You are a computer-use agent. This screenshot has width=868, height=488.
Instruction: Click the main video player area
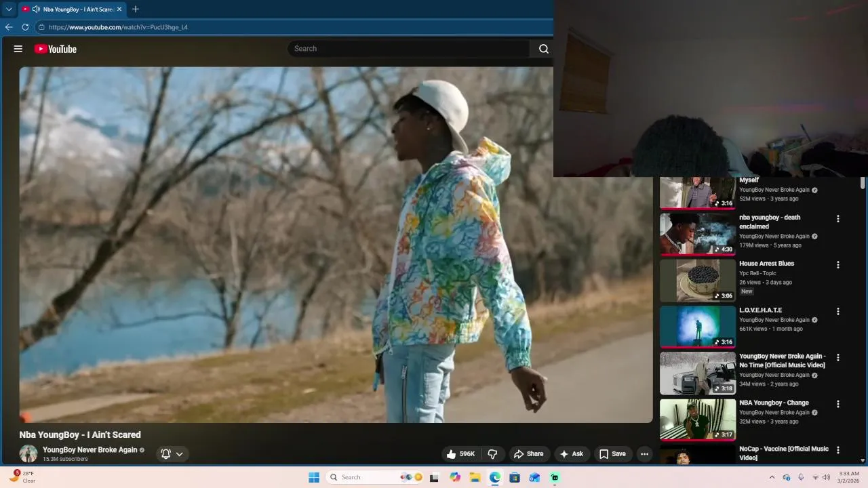tap(336, 245)
